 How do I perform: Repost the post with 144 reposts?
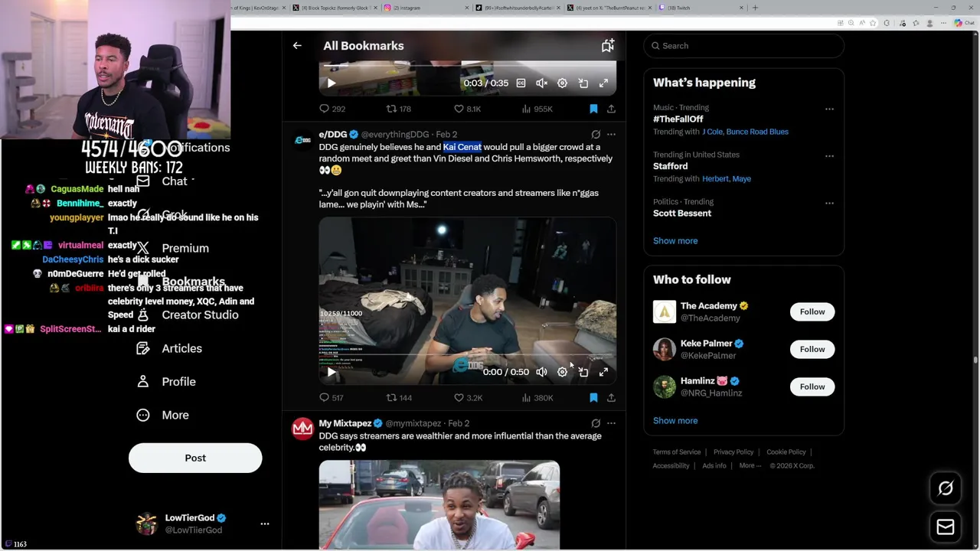(x=398, y=398)
